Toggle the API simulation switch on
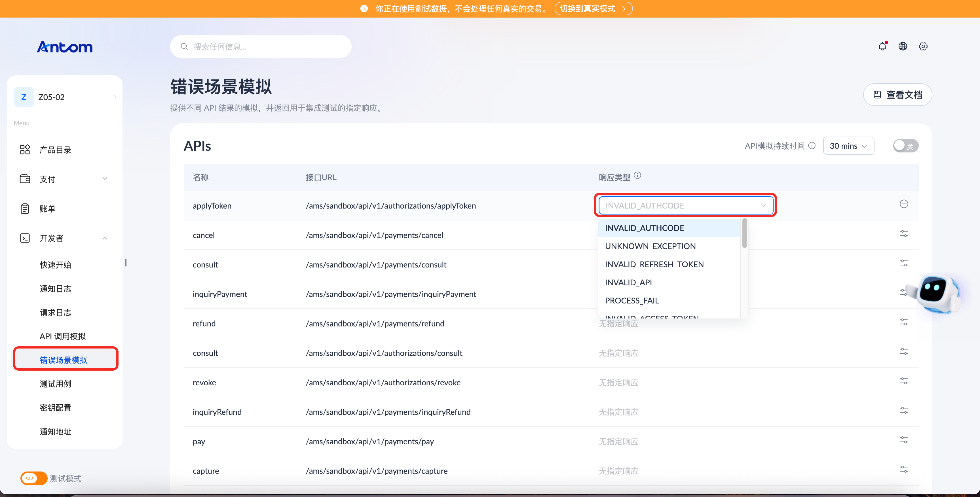 906,146
